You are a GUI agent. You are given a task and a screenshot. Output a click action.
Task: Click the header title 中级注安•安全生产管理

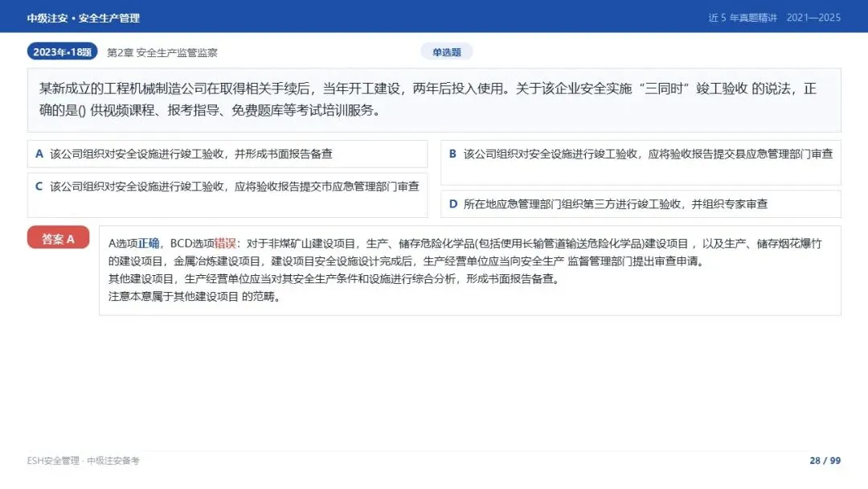click(83, 18)
